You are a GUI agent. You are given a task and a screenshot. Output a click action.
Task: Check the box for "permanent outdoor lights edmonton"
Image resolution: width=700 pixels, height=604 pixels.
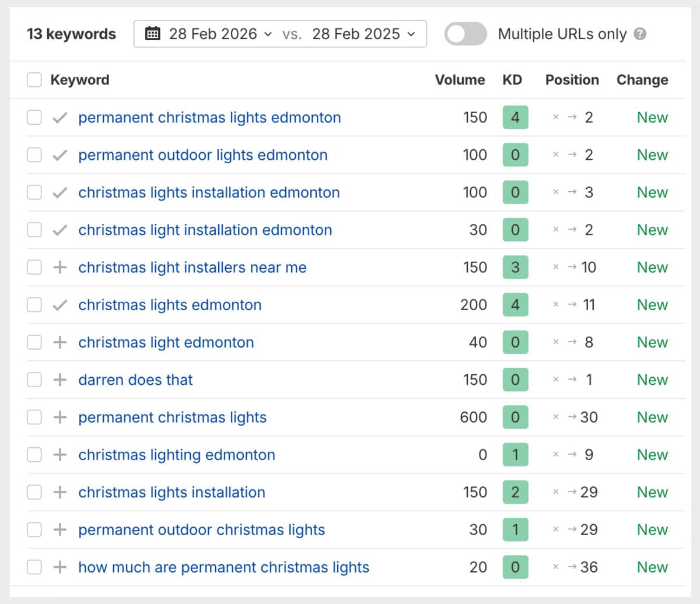coord(33,154)
